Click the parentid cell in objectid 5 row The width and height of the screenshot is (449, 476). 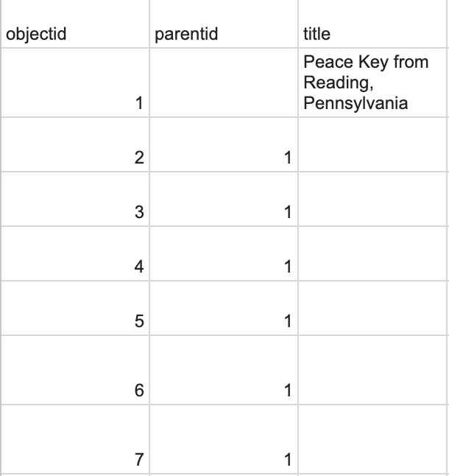[223, 308]
